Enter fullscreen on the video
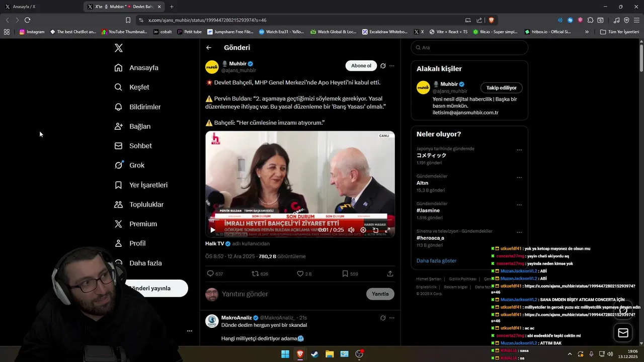644x362 pixels. coord(387,230)
